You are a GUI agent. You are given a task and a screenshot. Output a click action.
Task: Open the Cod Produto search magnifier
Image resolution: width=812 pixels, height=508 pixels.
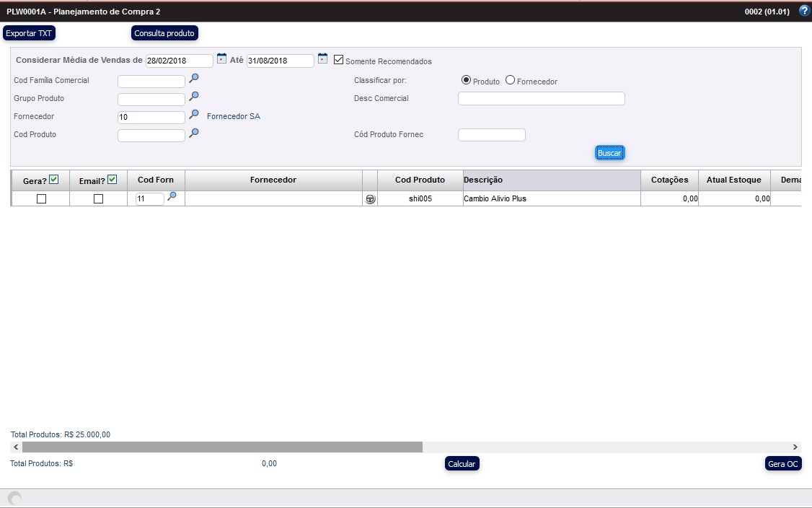[193, 133]
